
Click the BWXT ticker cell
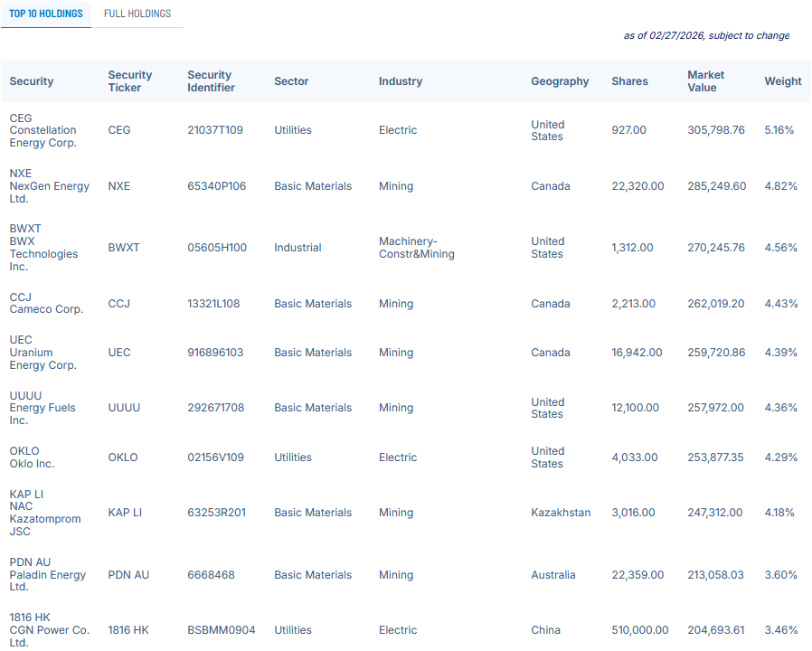click(x=124, y=248)
